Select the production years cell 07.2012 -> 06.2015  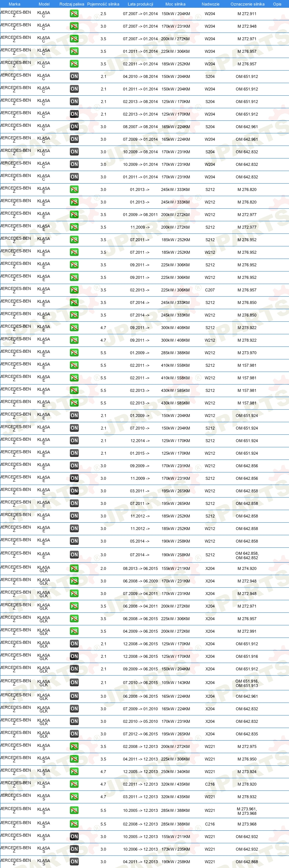pyautogui.click(x=140, y=734)
